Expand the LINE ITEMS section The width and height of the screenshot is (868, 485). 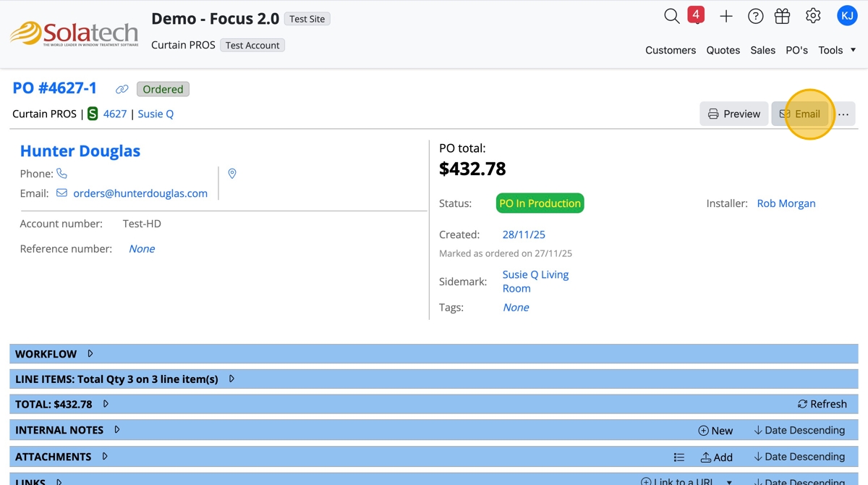(x=231, y=379)
